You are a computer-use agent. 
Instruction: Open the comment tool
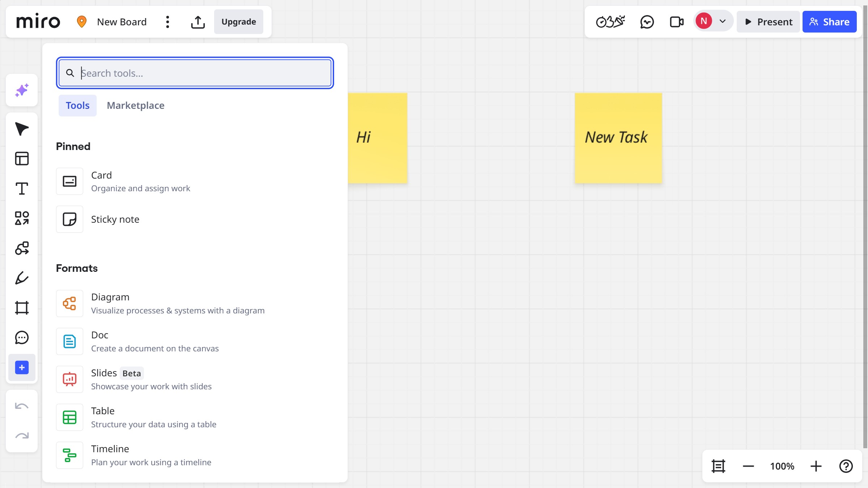coord(22,338)
